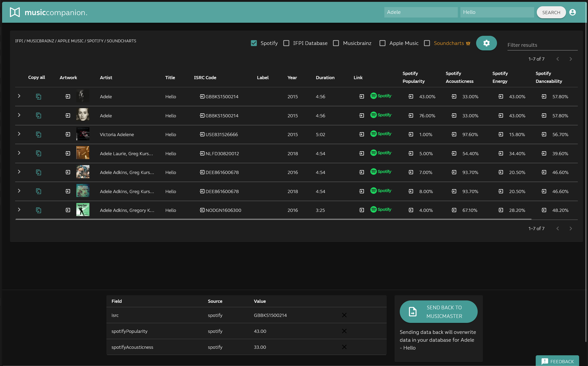Open Spotify link for 3:25 duration track
Image resolution: width=588 pixels, height=366 pixels.
pyautogui.click(x=381, y=210)
